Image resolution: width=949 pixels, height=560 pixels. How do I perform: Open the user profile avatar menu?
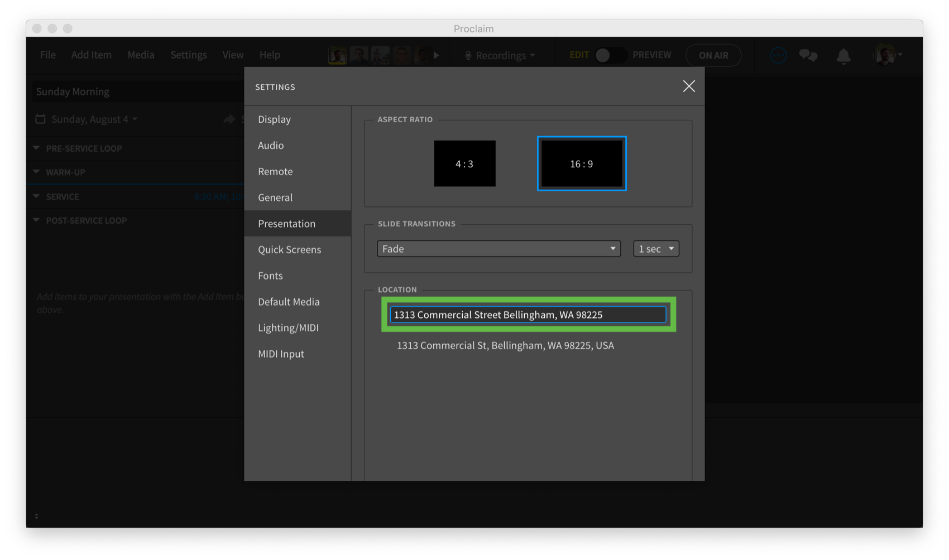point(885,55)
